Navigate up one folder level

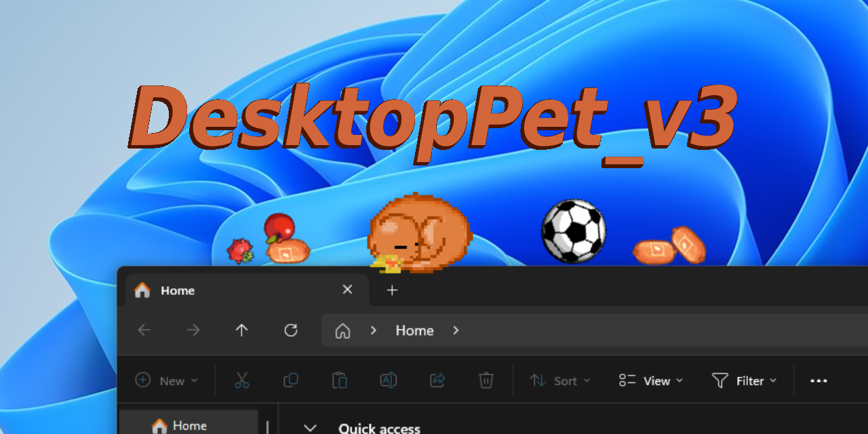tap(241, 330)
